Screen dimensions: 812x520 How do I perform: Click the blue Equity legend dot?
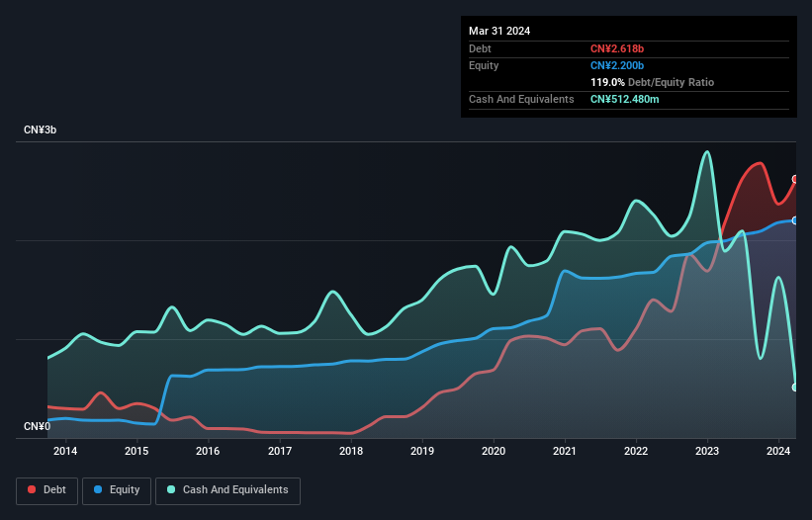pos(98,489)
